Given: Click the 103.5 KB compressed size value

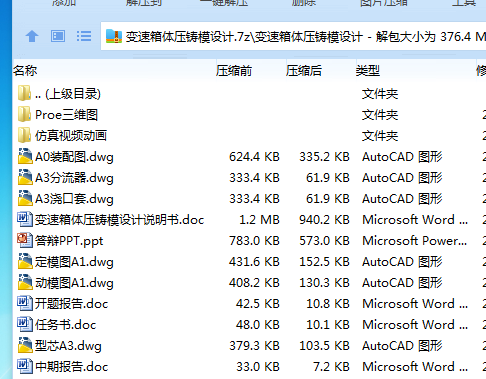Looking at the screenshot, I should (324, 346).
